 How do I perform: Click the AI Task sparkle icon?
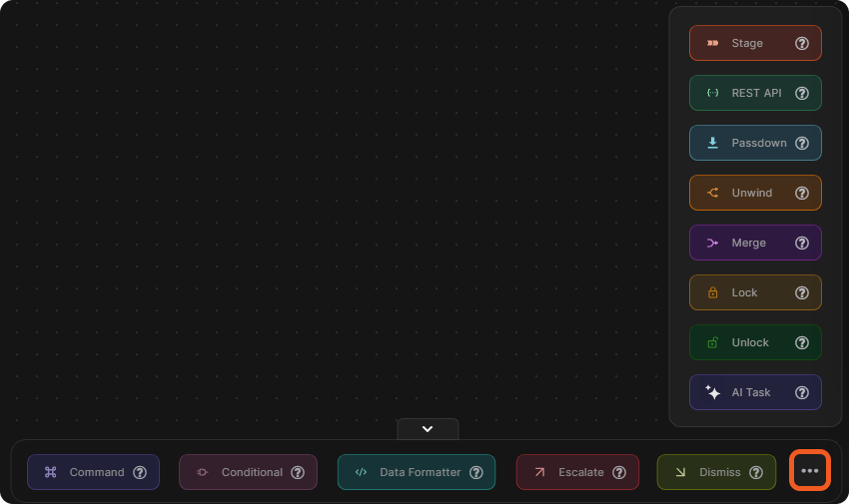712,392
